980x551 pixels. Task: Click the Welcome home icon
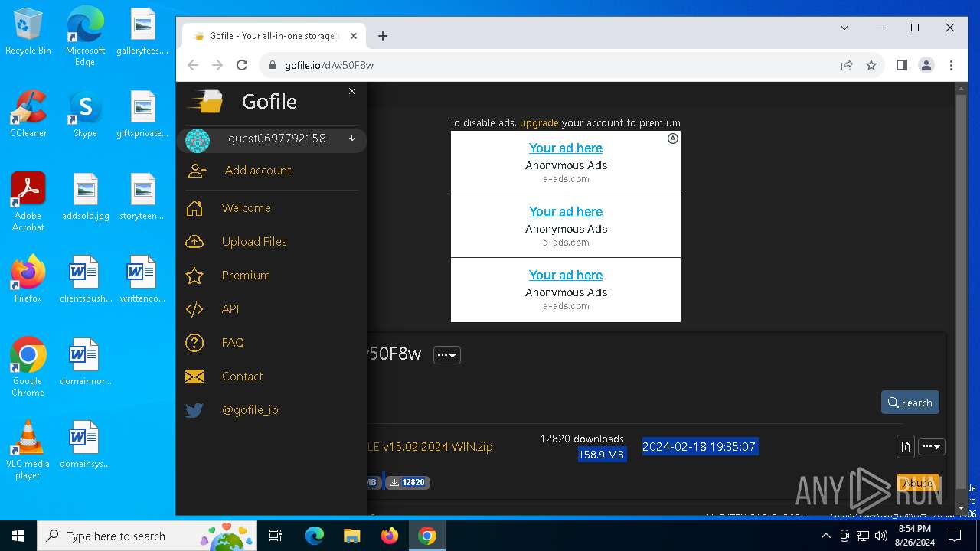(194, 208)
